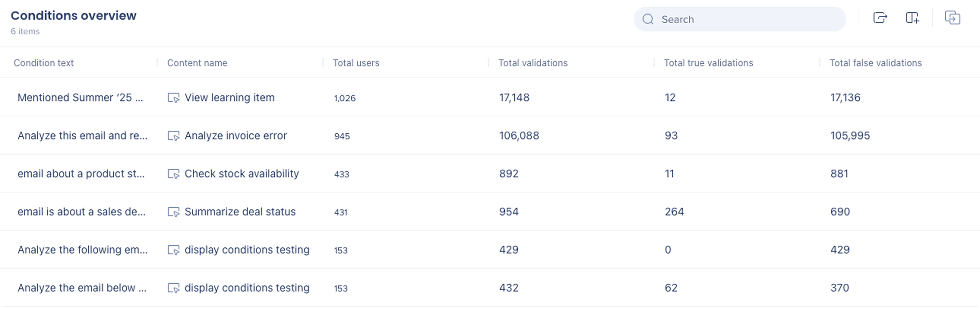Open the View learning item link
Screen dimensions: 980x309
coord(229,98)
